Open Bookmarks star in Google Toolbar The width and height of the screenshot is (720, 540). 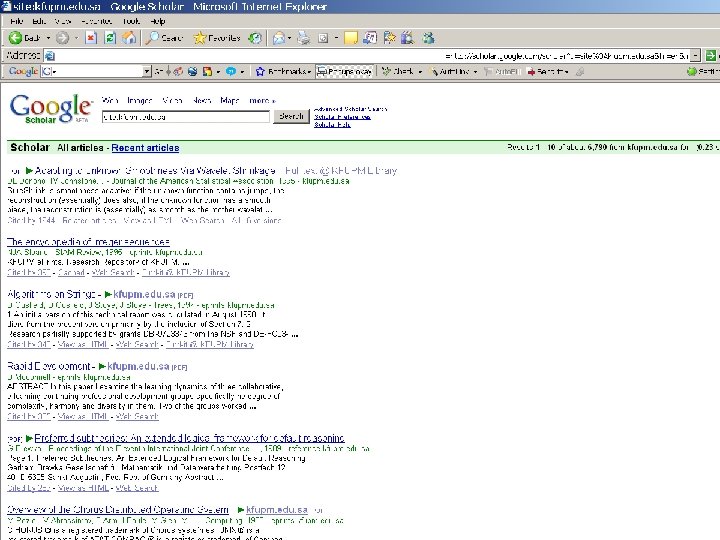click(260, 71)
